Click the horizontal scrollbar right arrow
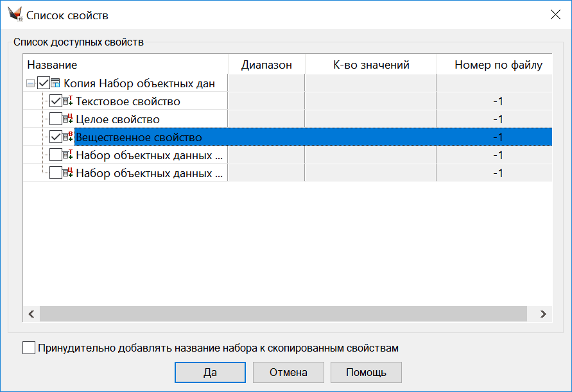The width and height of the screenshot is (572, 392). [x=542, y=314]
